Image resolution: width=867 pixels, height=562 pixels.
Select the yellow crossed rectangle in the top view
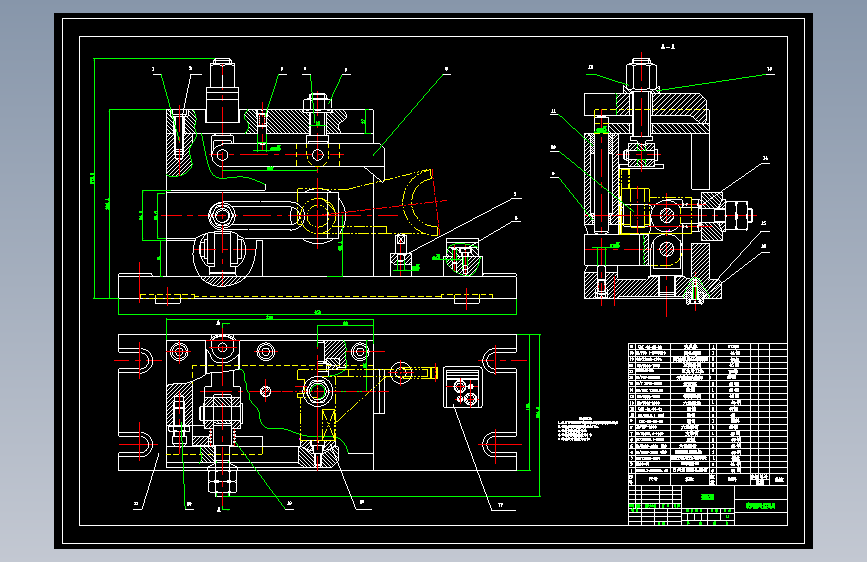point(328,424)
